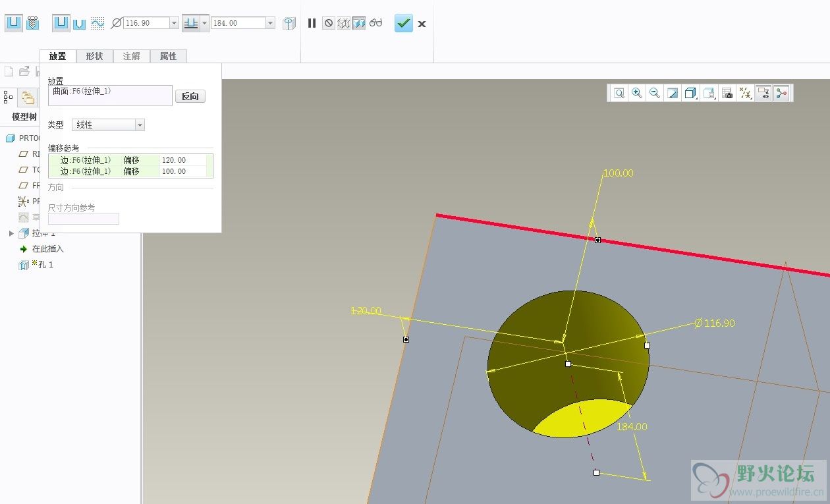Click the lightweight hole toggle icon
Viewport: 830px width, 504px height.
[x=289, y=23]
